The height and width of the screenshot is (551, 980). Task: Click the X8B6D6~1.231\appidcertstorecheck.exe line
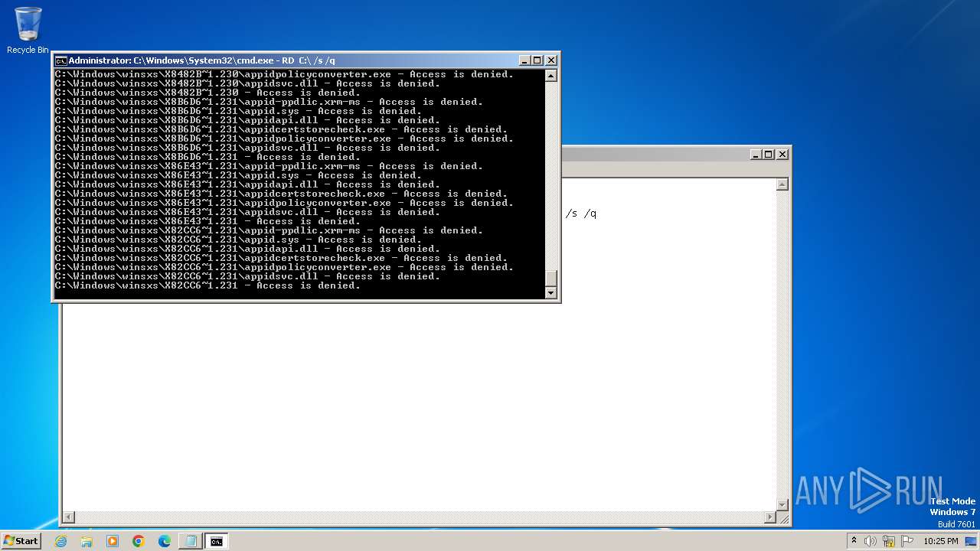[281, 129]
